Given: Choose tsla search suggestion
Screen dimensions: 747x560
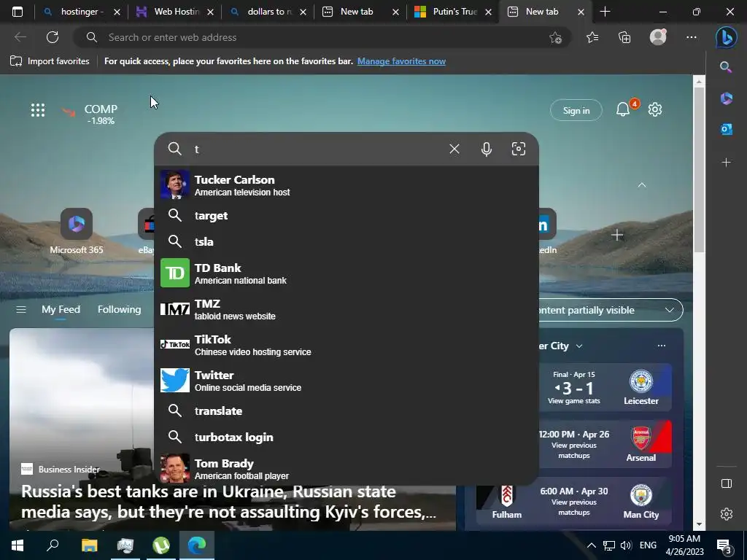Looking at the screenshot, I should click(347, 242).
